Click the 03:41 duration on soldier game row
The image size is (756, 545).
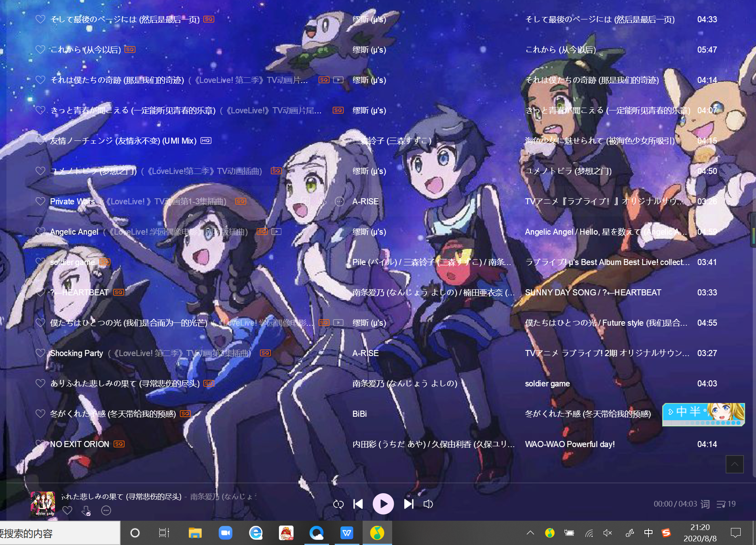click(707, 262)
